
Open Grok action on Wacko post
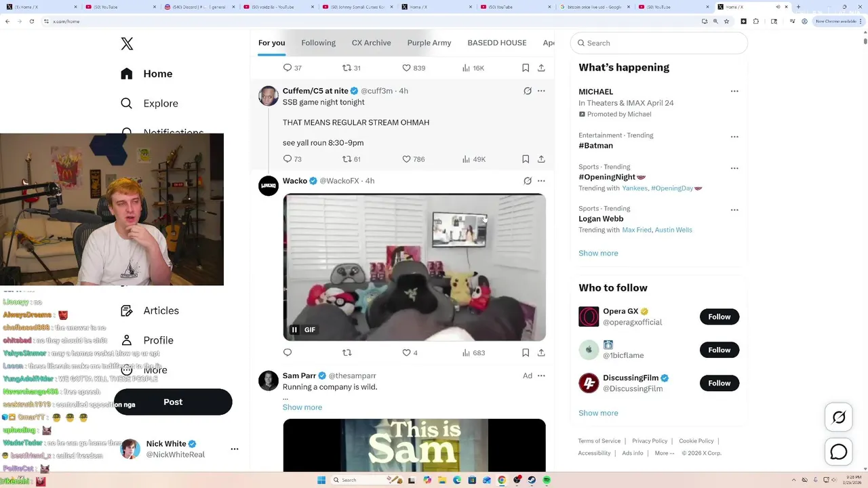528,181
